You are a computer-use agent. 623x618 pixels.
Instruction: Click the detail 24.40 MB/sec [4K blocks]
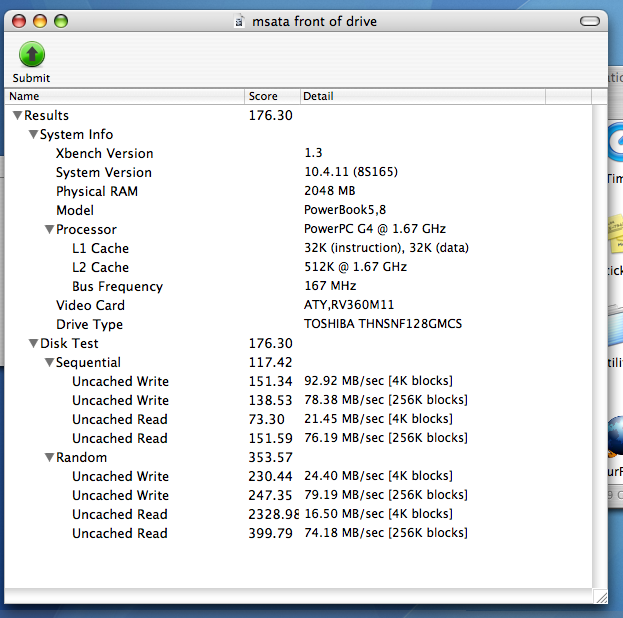(378, 476)
